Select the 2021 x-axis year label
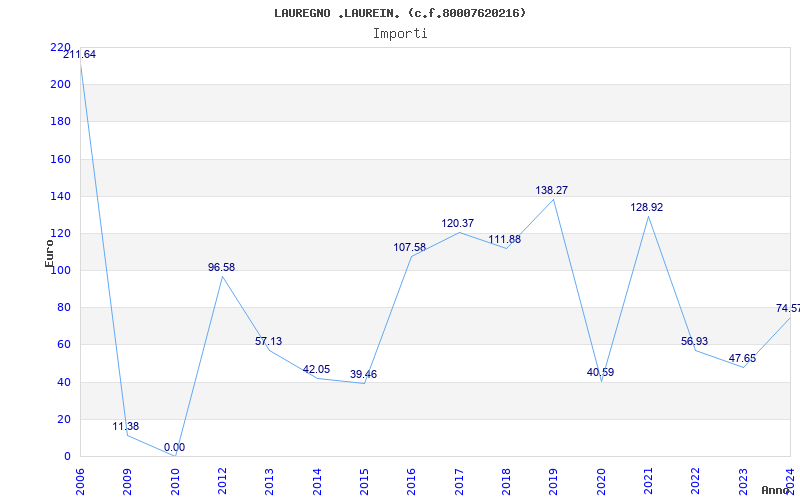The width and height of the screenshot is (800, 500). click(x=648, y=481)
